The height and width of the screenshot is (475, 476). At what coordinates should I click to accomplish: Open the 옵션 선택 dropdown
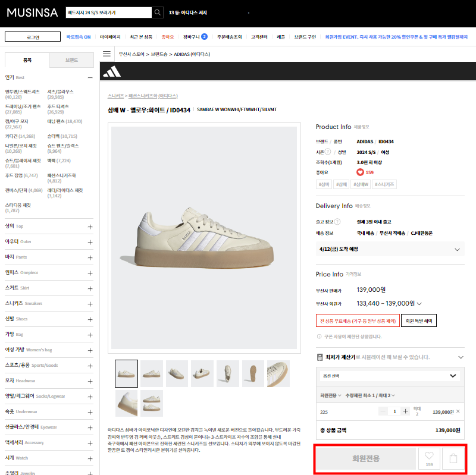(390, 376)
